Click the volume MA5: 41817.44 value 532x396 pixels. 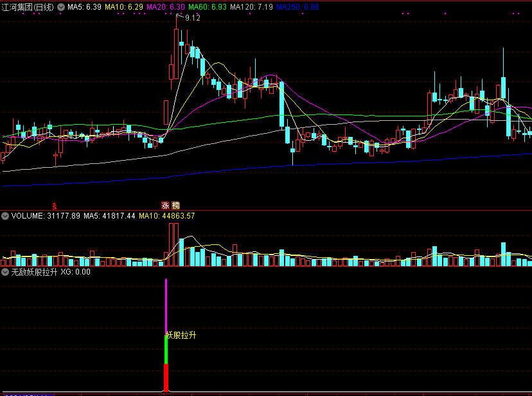click(x=109, y=216)
